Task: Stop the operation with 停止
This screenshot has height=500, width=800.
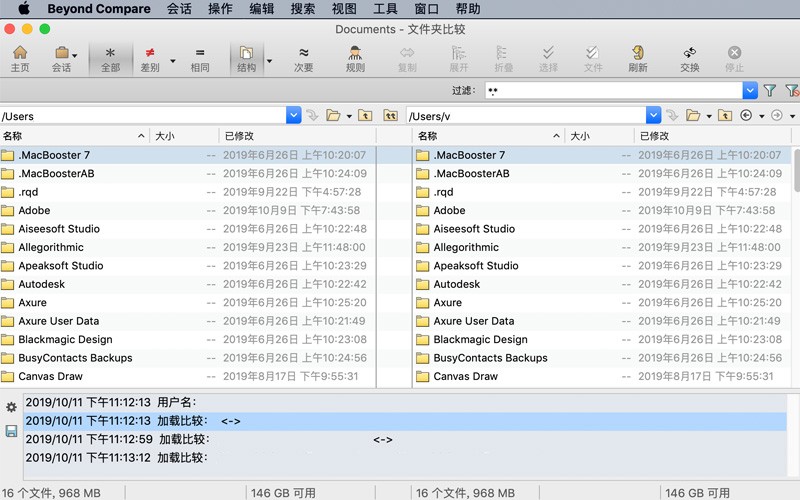Action: pos(734,59)
